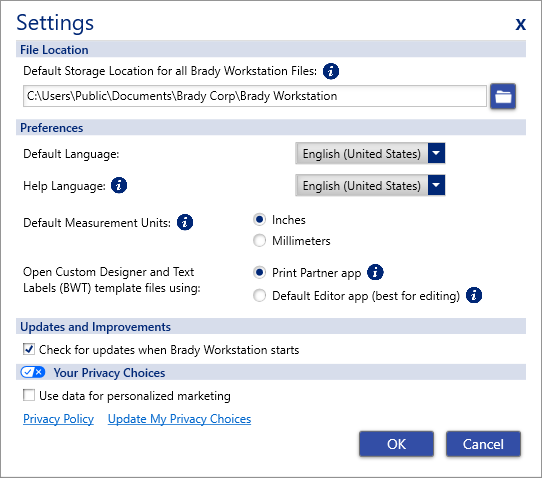Image resolution: width=542 pixels, height=478 pixels.
Task: Choose Default Editor app option
Action: click(260, 296)
